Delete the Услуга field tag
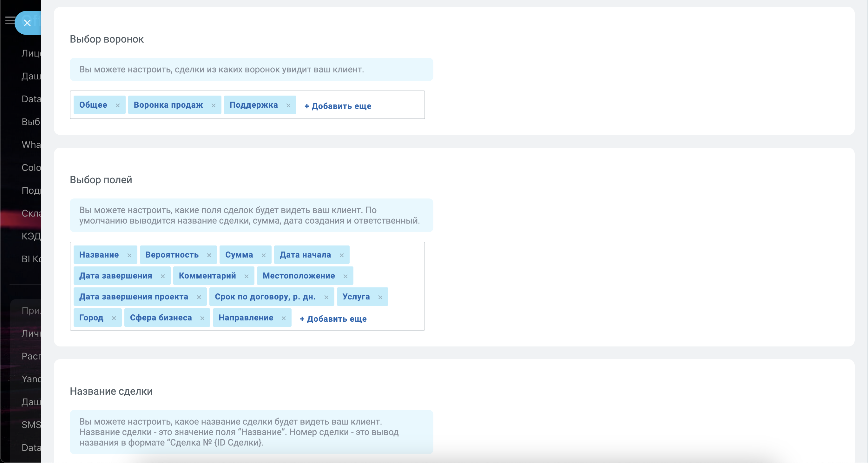Image resolution: width=868 pixels, height=463 pixels. pos(380,297)
